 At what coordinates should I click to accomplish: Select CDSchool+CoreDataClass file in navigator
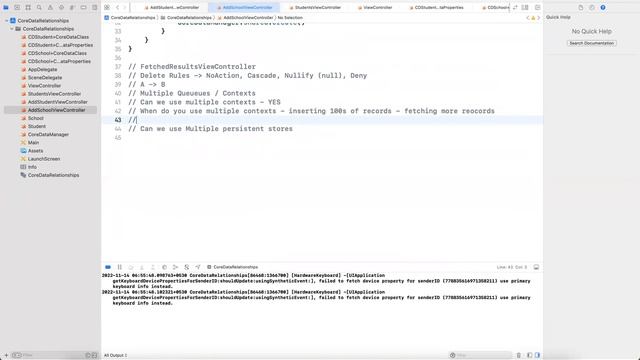pos(57,53)
